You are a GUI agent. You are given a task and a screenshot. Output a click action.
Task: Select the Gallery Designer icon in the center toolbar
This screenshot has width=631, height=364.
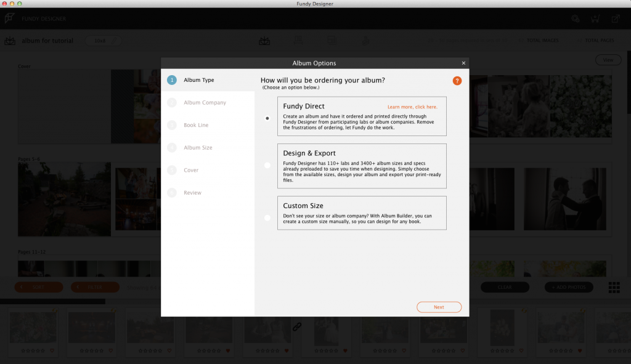(298, 41)
